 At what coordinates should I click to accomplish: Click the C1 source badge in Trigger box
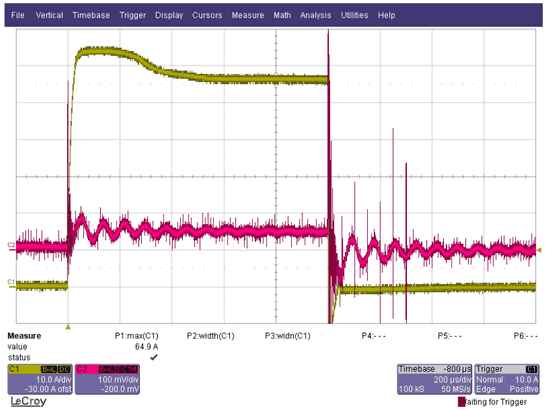(x=532, y=369)
